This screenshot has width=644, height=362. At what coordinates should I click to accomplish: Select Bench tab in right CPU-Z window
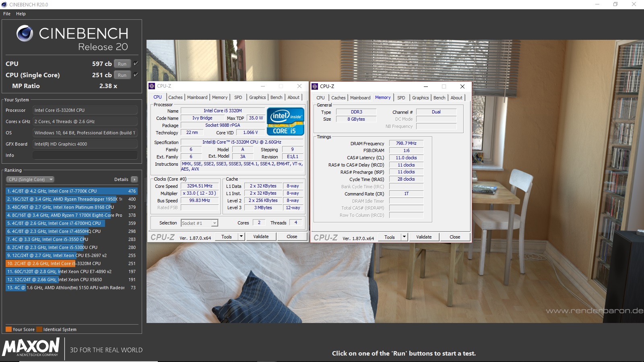440,98
